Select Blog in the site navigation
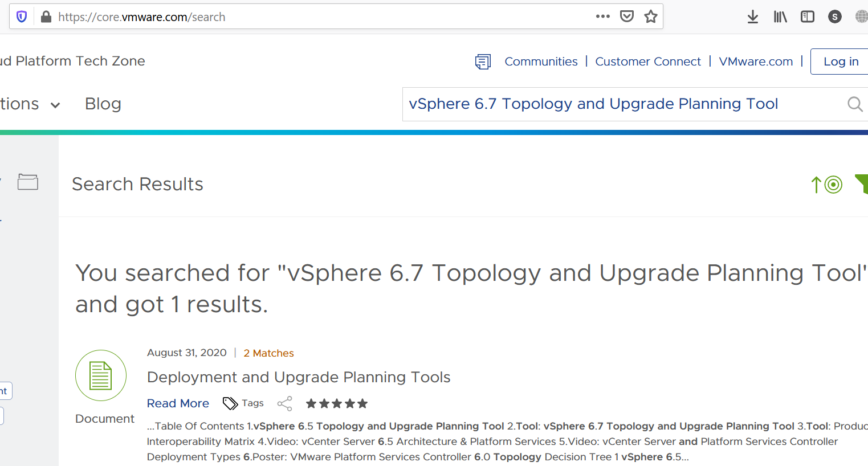This screenshot has height=466, width=868. 103,104
